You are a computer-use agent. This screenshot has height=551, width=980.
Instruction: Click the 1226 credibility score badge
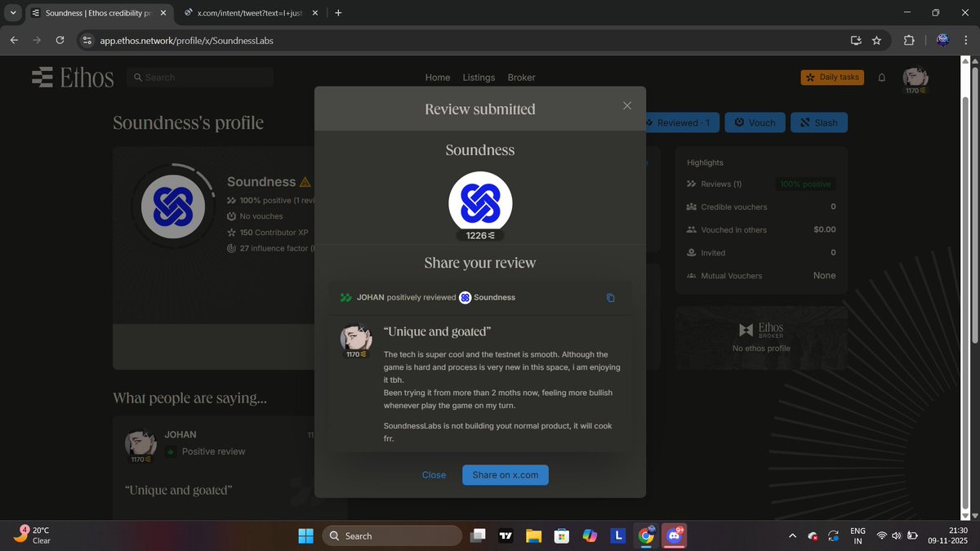(x=480, y=236)
